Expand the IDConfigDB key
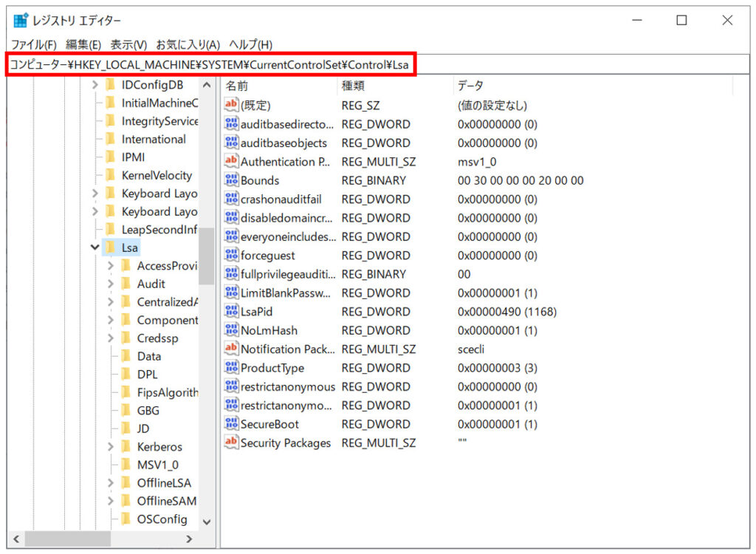756x554 pixels. [x=95, y=85]
